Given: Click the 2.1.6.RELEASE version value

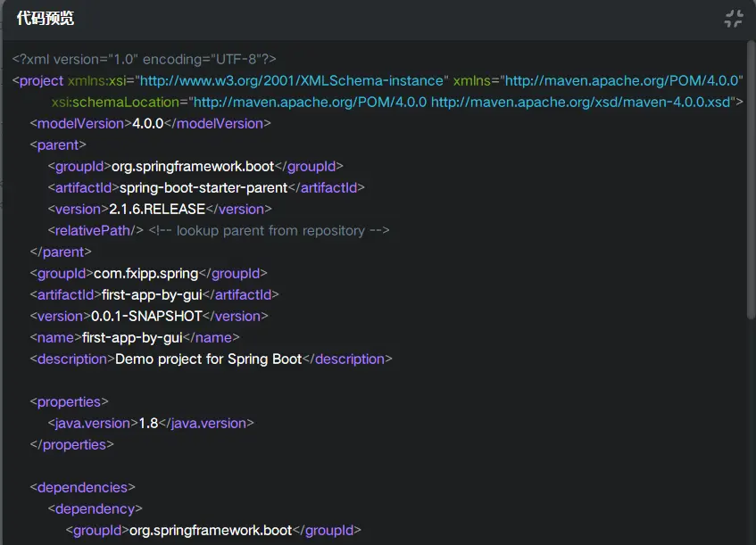Looking at the screenshot, I should (x=157, y=209).
